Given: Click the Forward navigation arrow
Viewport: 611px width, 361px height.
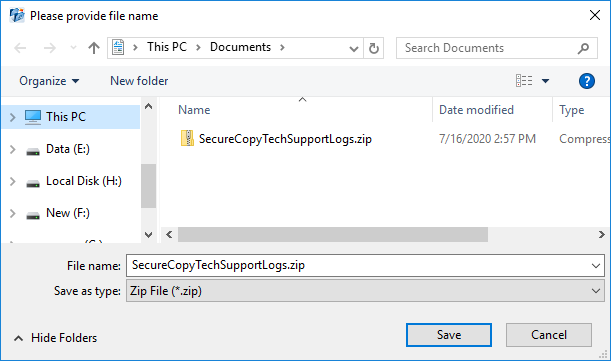Looking at the screenshot, I should click(x=49, y=48).
